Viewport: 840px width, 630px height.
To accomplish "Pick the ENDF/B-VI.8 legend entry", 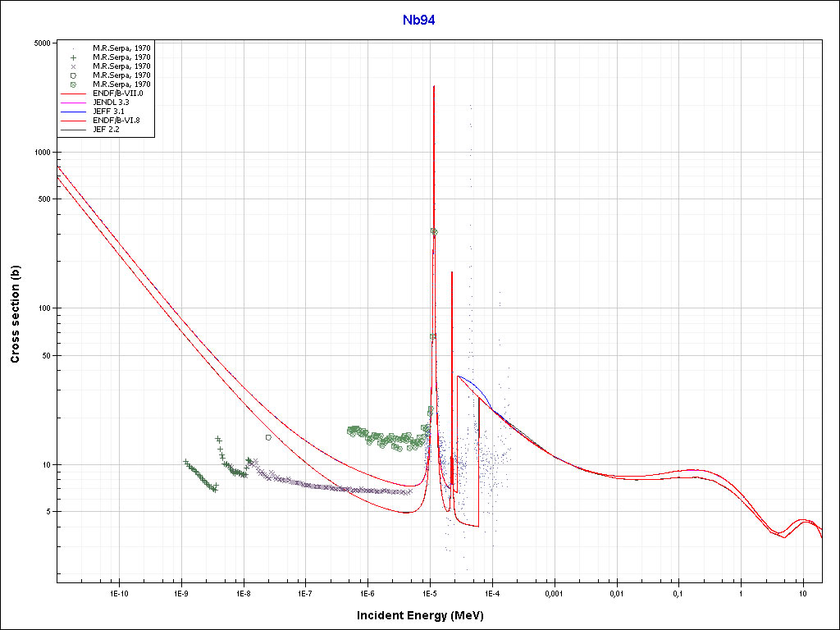I will (116, 121).
